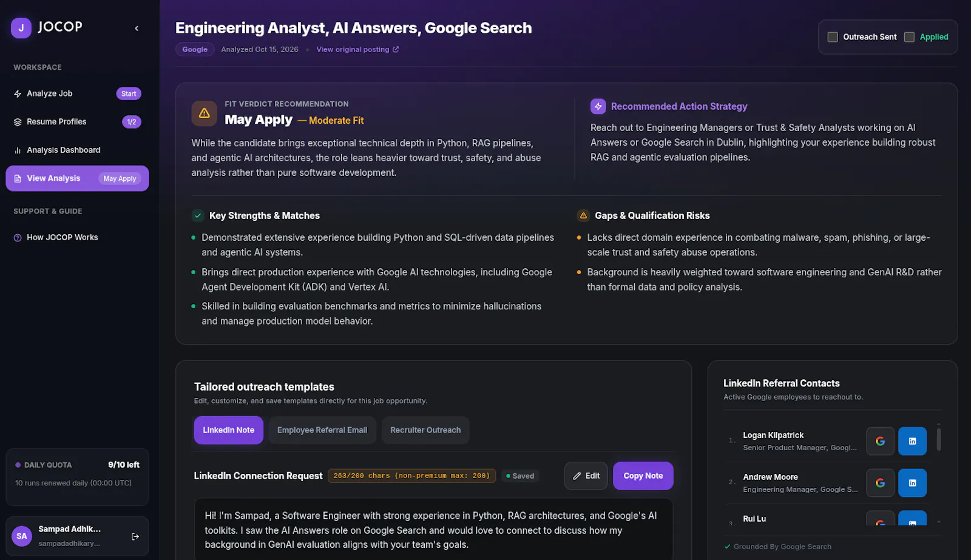
Task: Click the Analyze Job lightning icon
Action: tap(18, 93)
